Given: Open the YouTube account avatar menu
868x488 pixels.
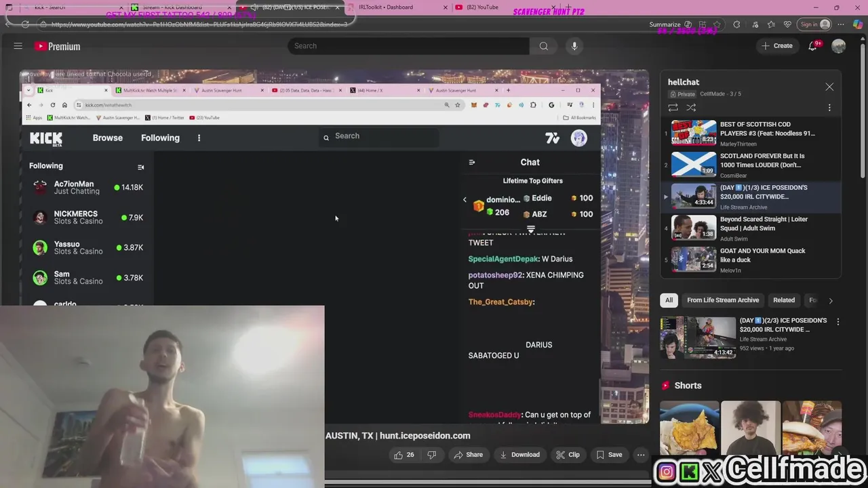Looking at the screenshot, I should [839, 46].
